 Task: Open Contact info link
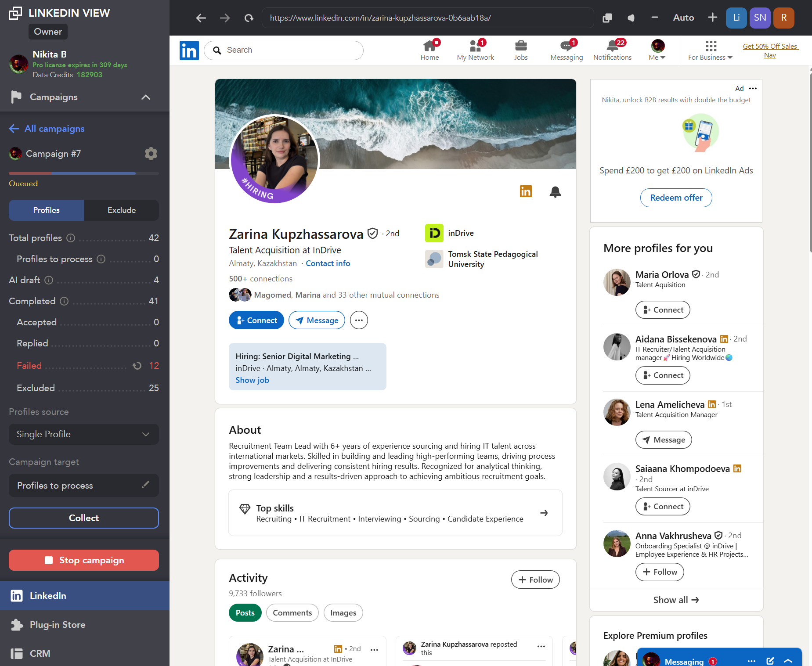click(x=328, y=263)
